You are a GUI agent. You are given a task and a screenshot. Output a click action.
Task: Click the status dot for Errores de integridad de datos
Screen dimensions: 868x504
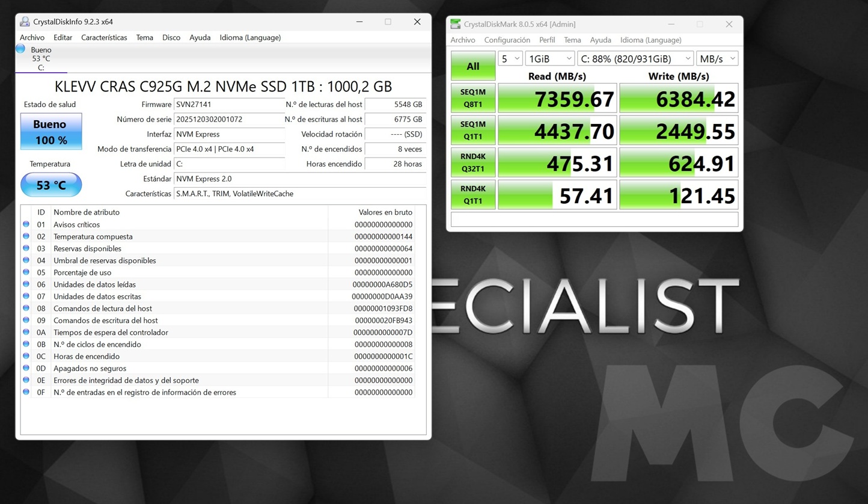pos(26,380)
